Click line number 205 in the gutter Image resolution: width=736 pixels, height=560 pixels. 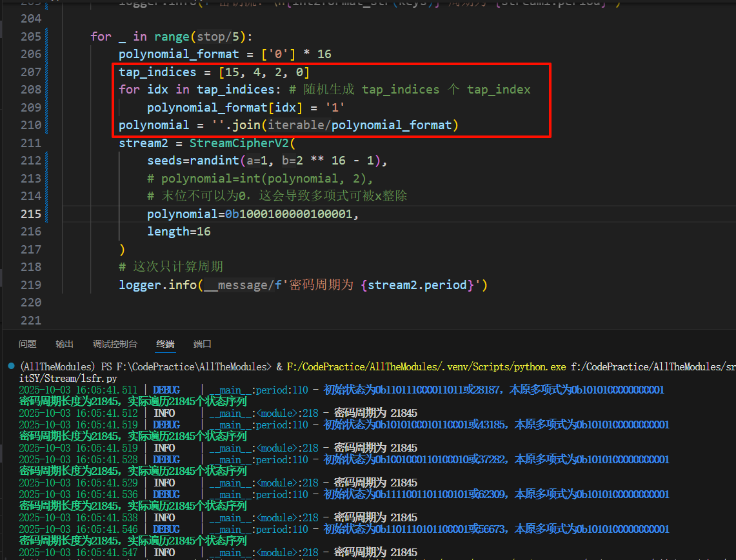pyautogui.click(x=30, y=36)
